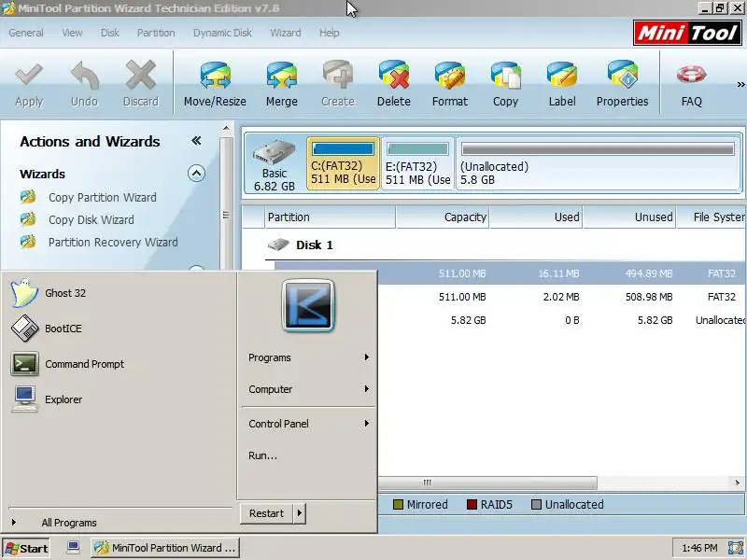This screenshot has width=747, height=560.
Task: Click the Unallocated legend color swatch
Action: coord(536,504)
